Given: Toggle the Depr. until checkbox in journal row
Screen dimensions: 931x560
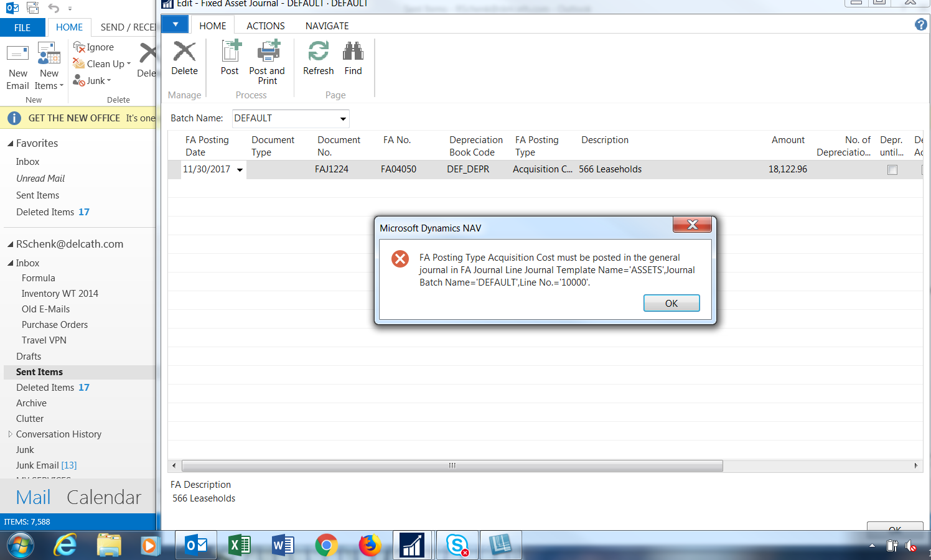Looking at the screenshot, I should [x=892, y=170].
